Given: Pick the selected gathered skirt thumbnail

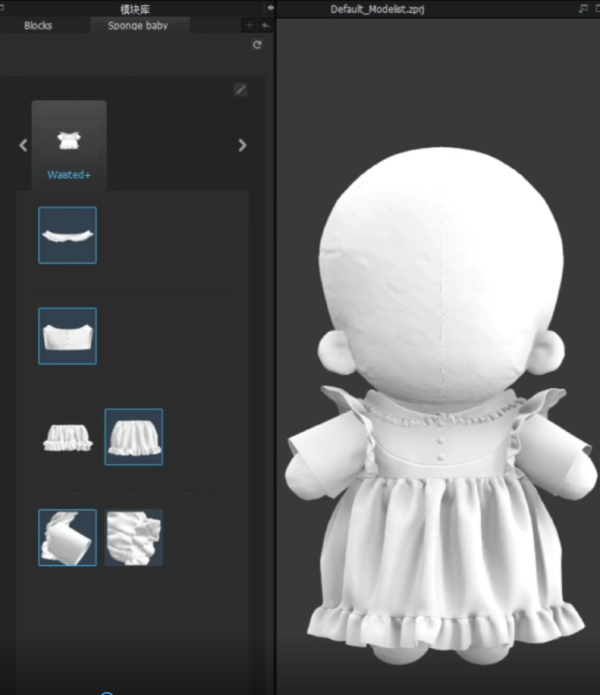Looking at the screenshot, I should (134, 437).
